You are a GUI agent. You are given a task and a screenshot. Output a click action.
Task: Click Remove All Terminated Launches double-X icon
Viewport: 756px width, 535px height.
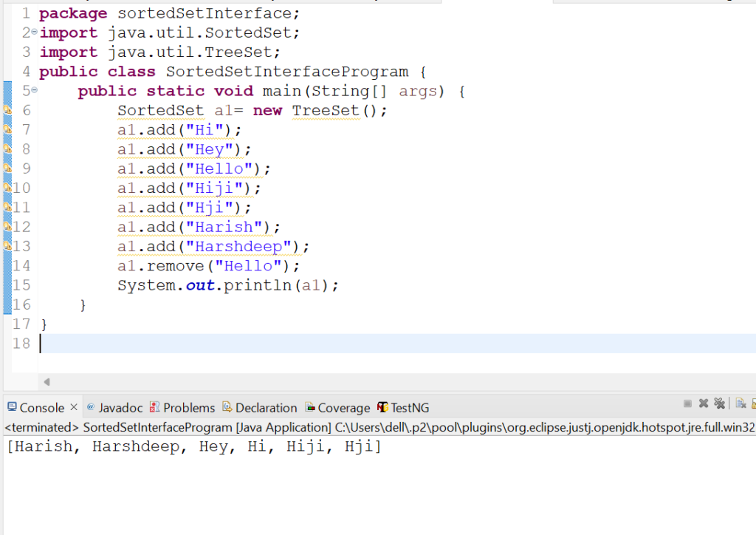point(719,403)
